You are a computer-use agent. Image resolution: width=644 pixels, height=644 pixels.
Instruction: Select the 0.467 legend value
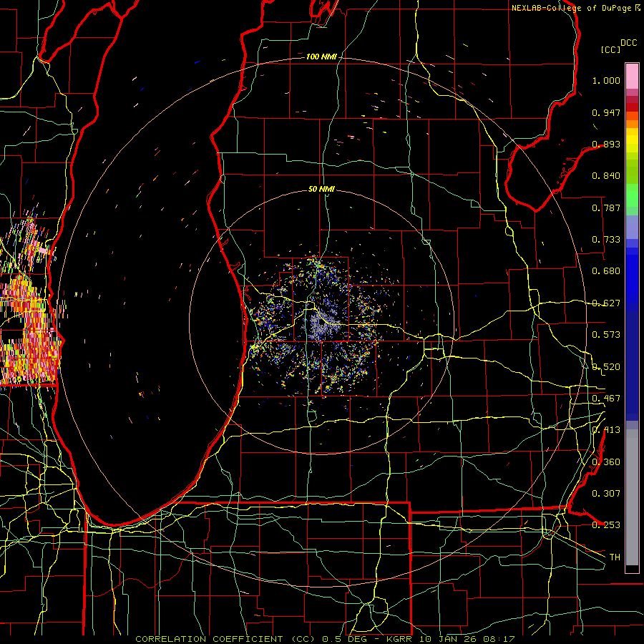point(606,399)
